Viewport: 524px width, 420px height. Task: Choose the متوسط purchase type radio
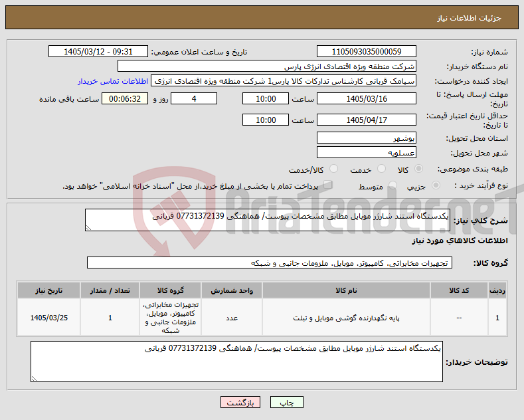(393, 185)
